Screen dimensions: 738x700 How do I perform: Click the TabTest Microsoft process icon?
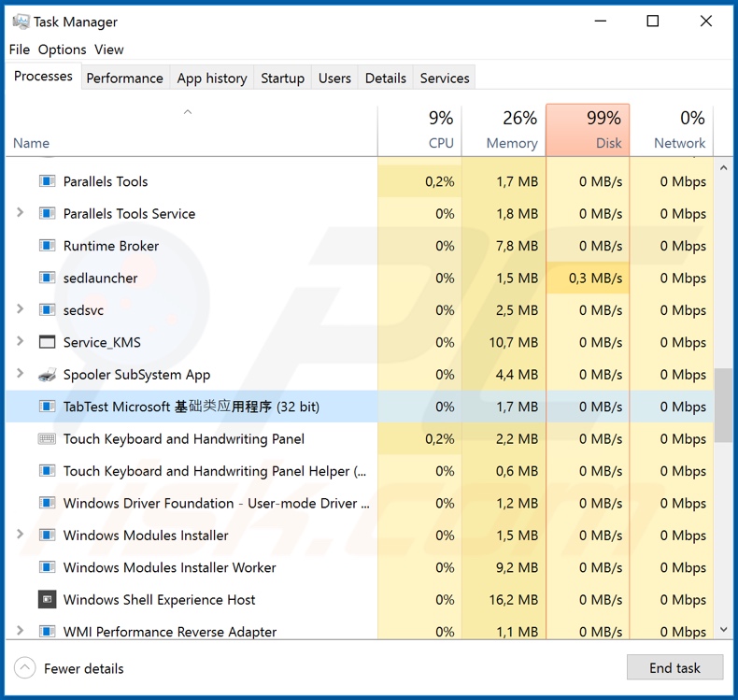[47, 407]
